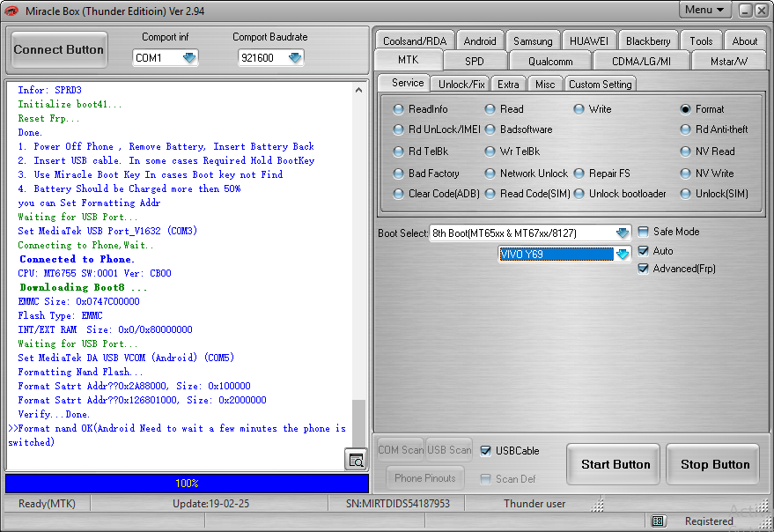Enable the Safe Mode checkbox
Image resolution: width=774 pixels, height=532 pixels.
(643, 232)
